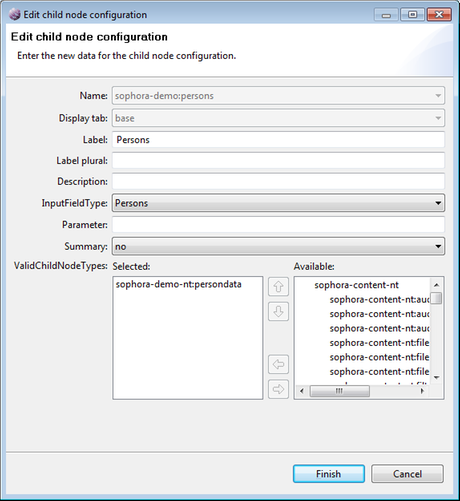Click into the Parameter input field
This screenshot has height=501, width=460.
click(278, 225)
